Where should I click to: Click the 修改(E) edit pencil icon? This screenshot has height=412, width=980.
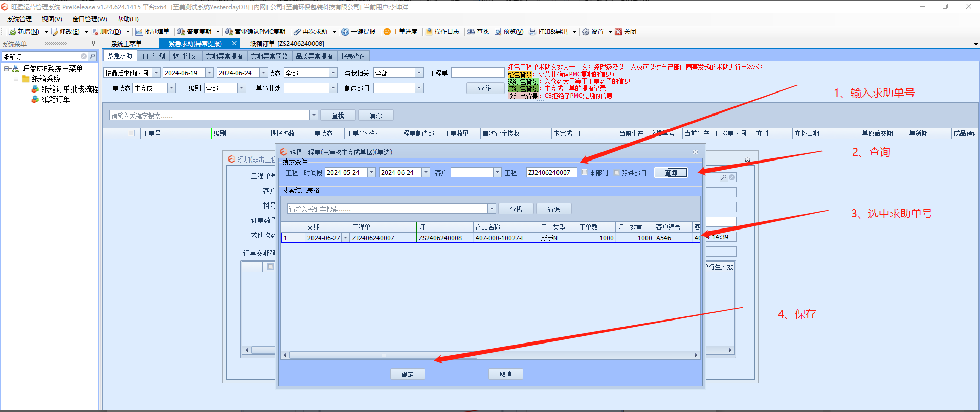click(x=55, y=32)
